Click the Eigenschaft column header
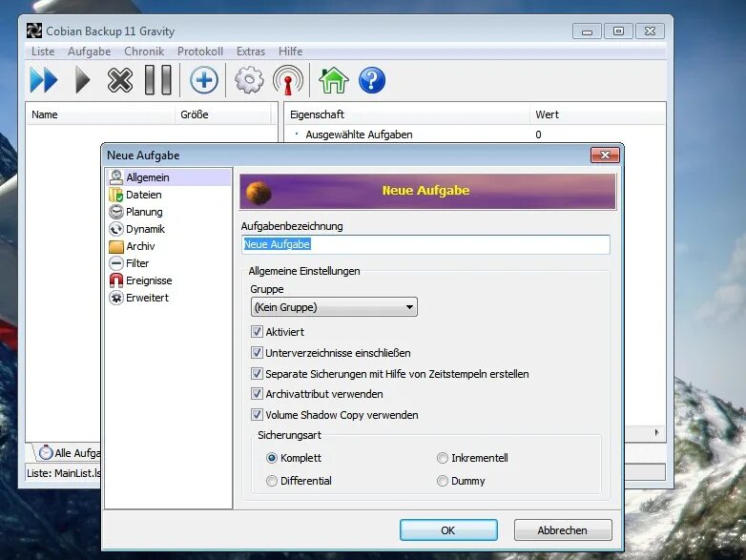746x560 pixels. pyautogui.click(x=406, y=114)
